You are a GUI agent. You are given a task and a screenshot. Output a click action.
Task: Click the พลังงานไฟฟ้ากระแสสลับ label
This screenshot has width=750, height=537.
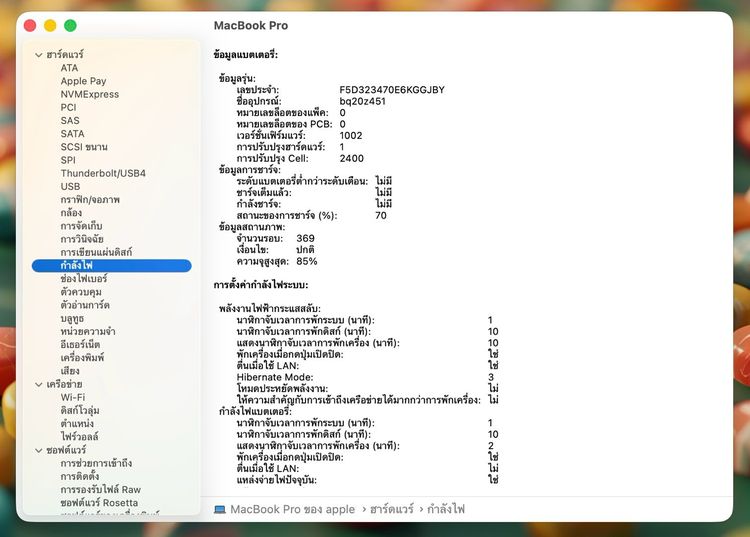(x=269, y=308)
